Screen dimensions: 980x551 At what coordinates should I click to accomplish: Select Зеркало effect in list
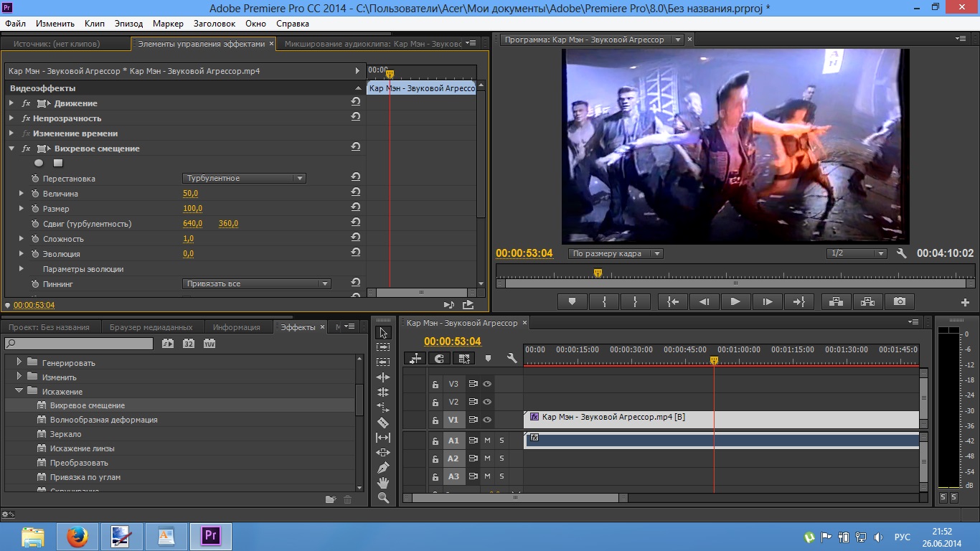point(65,434)
